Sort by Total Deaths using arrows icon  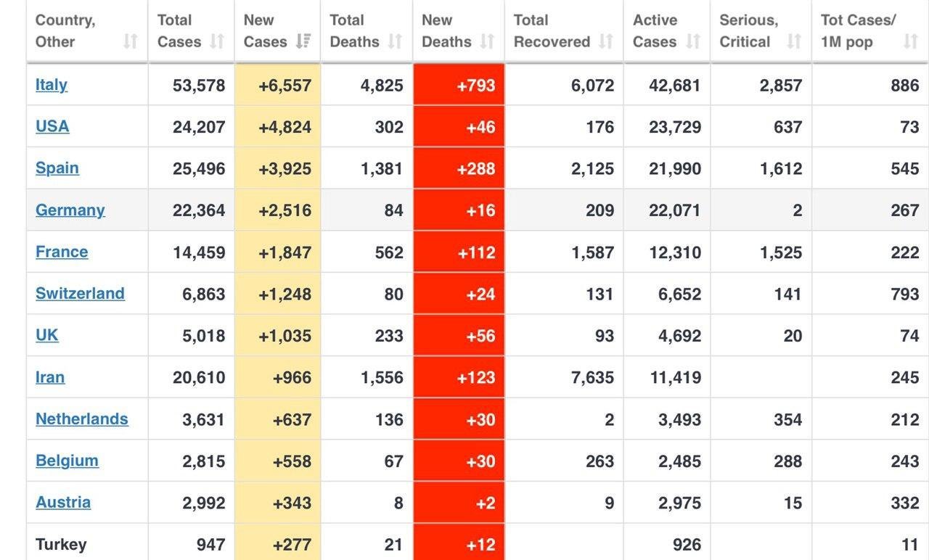pyautogui.click(x=395, y=41)
